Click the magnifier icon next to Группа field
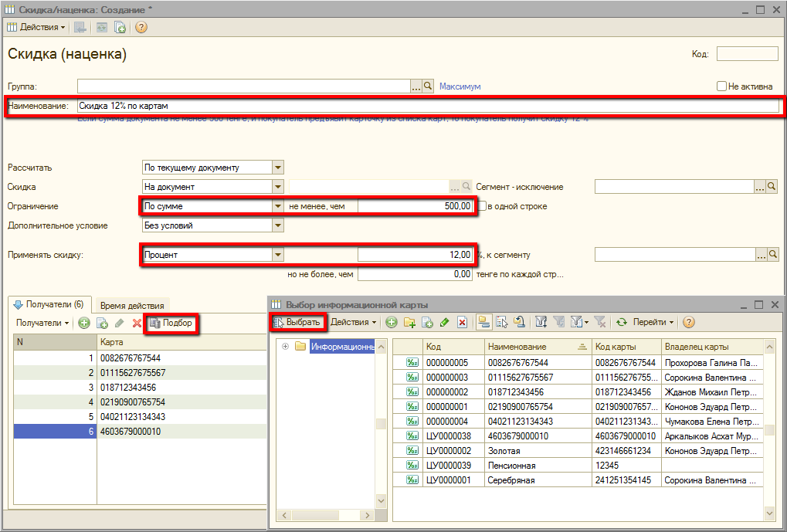The width and height of the screenshot is (787, 532). [429, 86]
